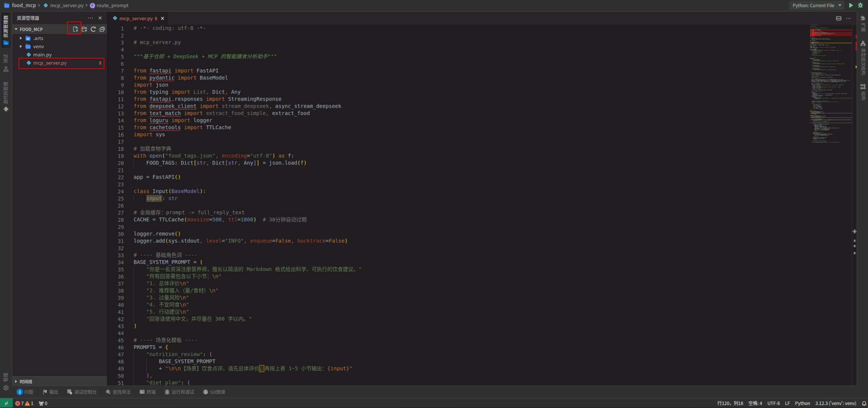The width and height of the screenshot is (868, 408).
Task: Click the New Folder icon in explorer
Action: click(85, 29)
